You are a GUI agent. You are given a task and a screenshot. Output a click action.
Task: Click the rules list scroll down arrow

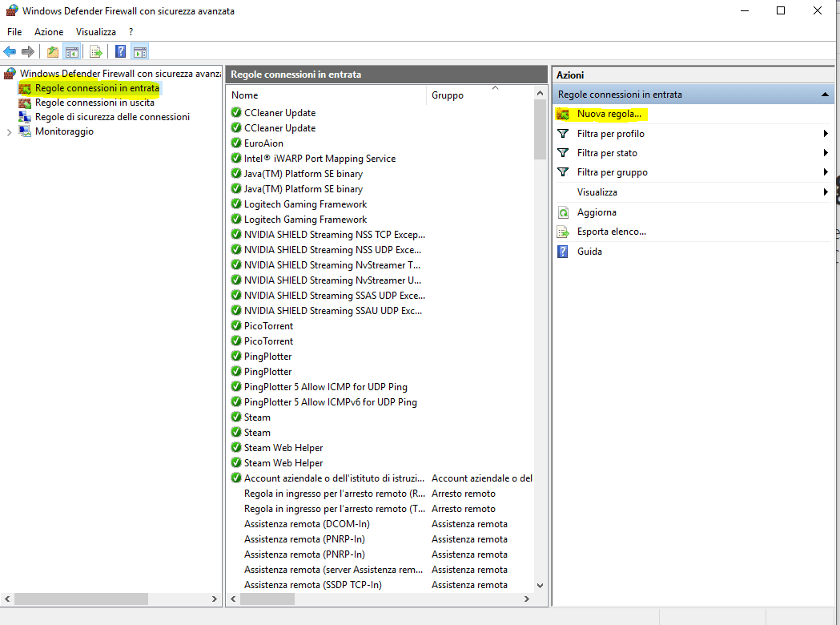[540, 586]
